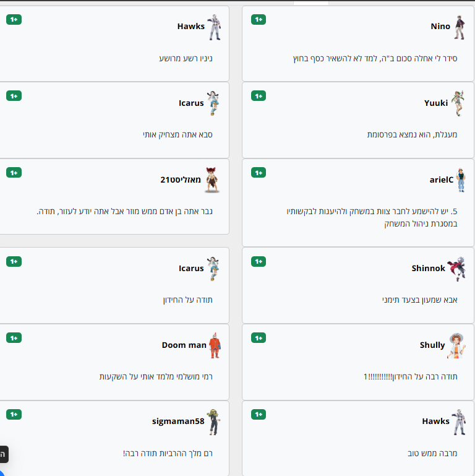
Task: Open sigmaman58's username link
Action: [178, 422]
